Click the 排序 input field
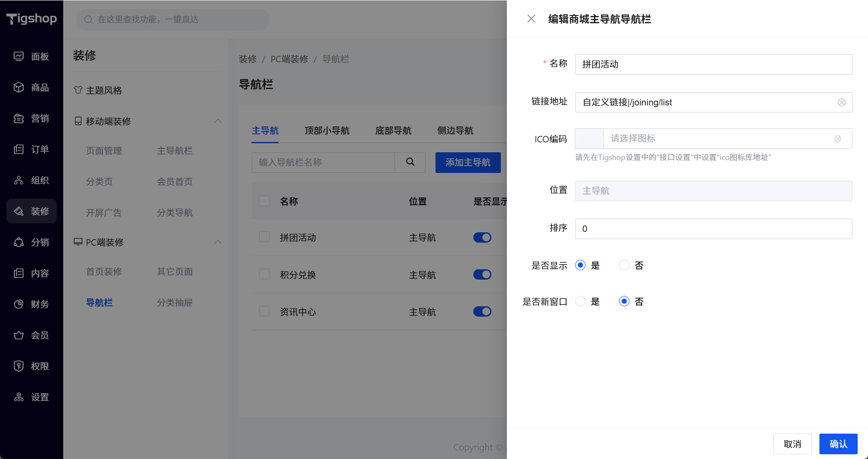 coord(714,229)
